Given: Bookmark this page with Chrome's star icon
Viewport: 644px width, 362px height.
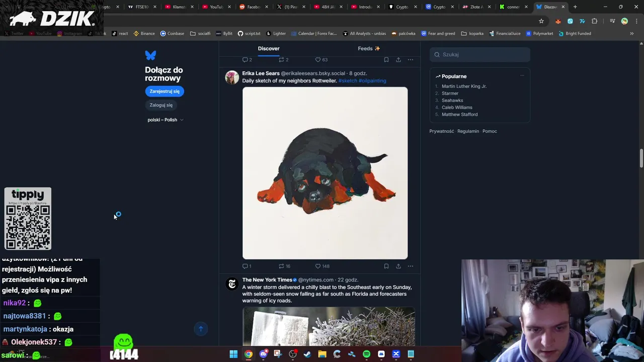Looking at the screenshot, I should pos(541,21).
